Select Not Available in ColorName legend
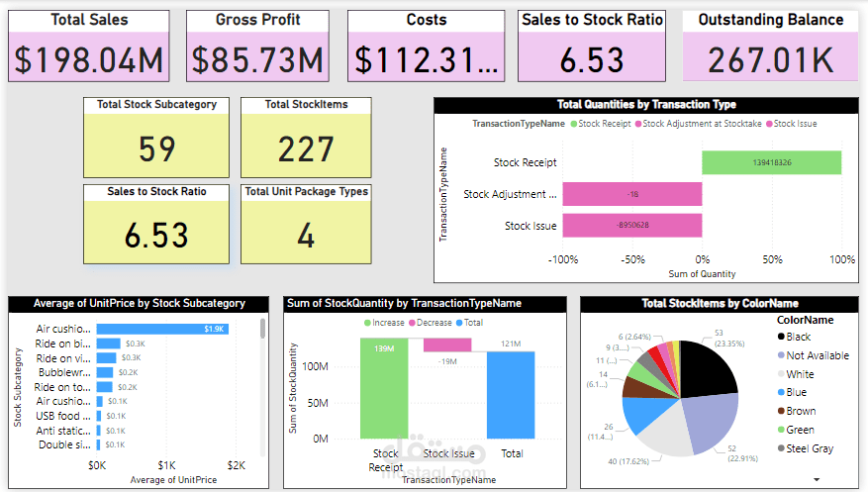Screen dimensions: 868x492 [814, 355]
